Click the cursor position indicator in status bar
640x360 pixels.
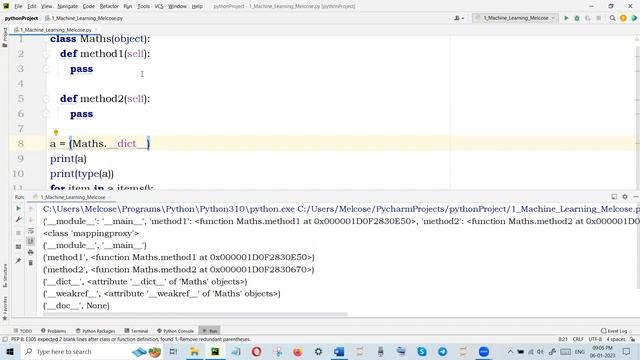(x=563, y=339)
